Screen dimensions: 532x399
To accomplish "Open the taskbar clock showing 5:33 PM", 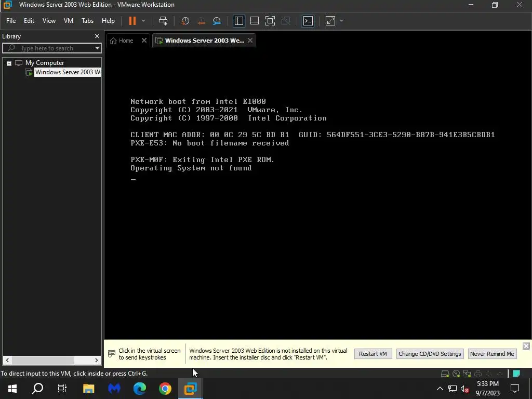I will [x=487, y=389].
